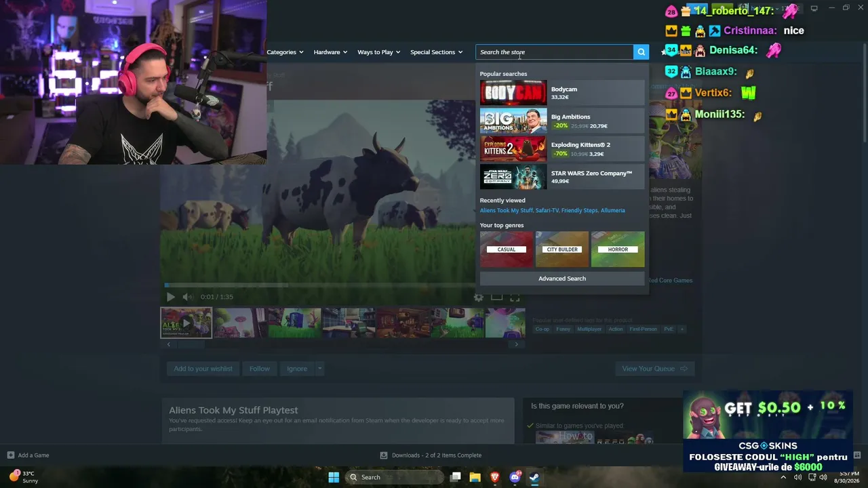This screenshot has height=488, width=868.
Task: Open recently viewed Allumeria link
Action: click(x=613, y=211)
